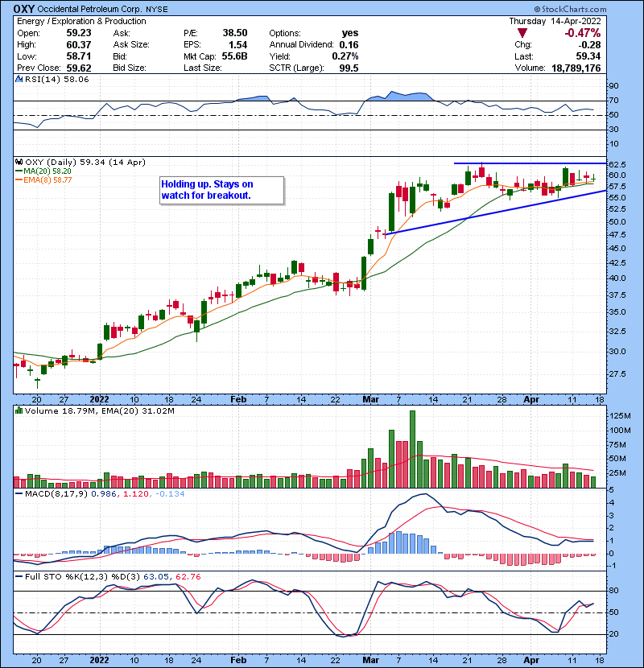Click the MACD histogram value -0.134
This screenshot has width=644, height=668.
pos(170,494)
